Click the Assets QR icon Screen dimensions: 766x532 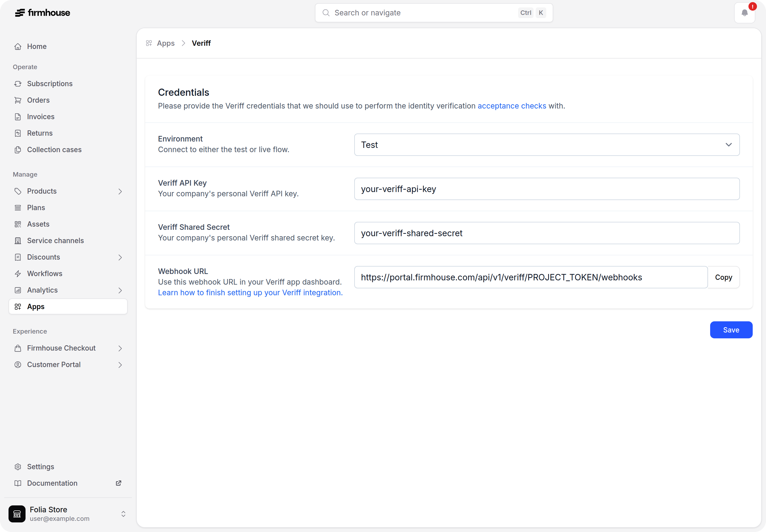pos(18,224)
